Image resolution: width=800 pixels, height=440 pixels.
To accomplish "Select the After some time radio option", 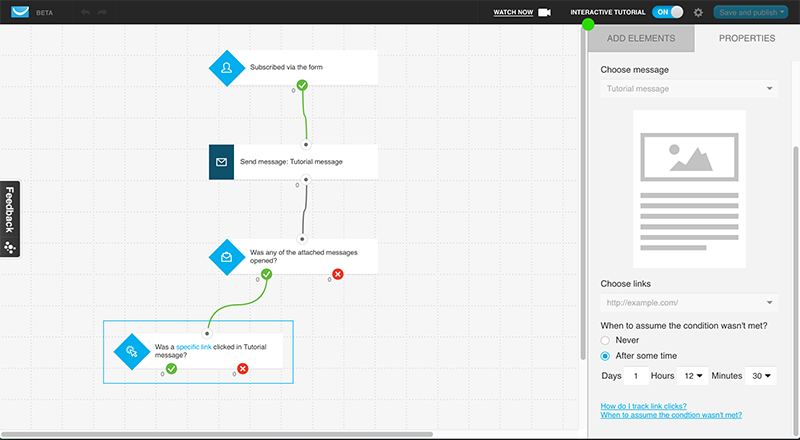I will tap(605, 356).
